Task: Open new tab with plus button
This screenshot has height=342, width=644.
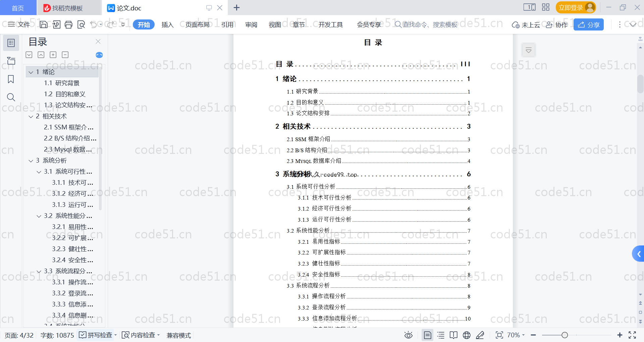Action: coord(236,7)
